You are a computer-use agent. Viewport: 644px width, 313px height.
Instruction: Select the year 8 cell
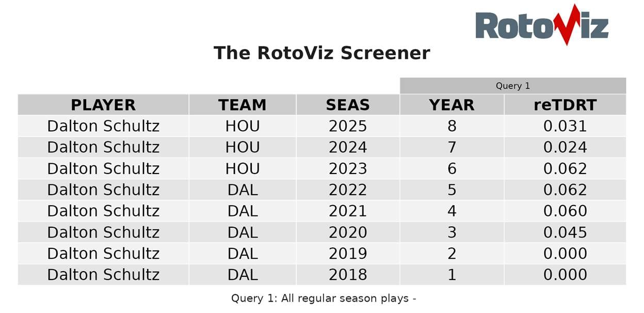[452, 126]
